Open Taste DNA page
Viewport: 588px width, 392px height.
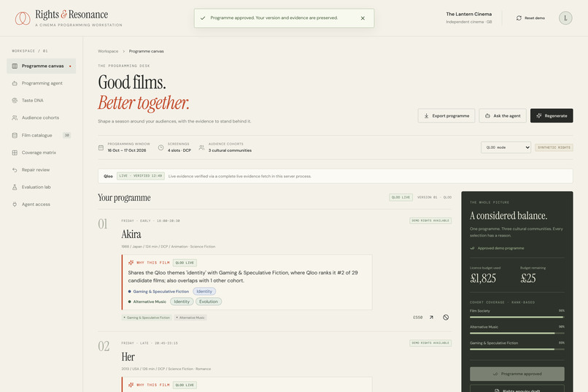click(x=42, y=101)
